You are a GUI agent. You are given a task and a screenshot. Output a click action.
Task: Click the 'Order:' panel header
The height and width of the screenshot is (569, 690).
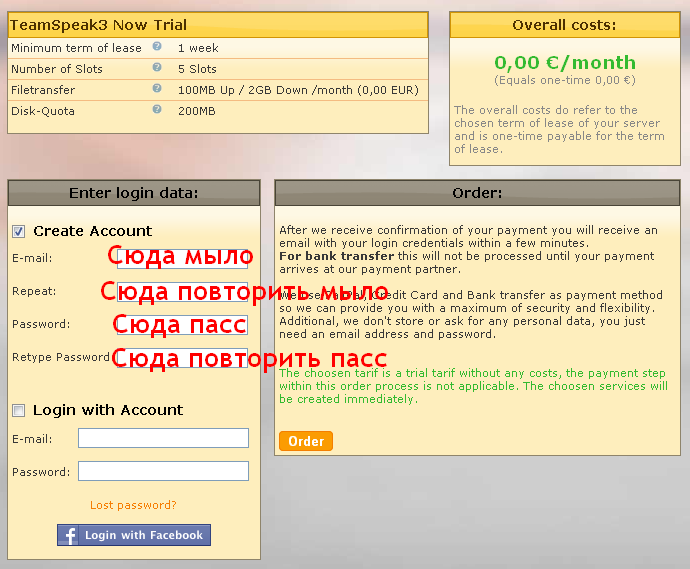pos(477,193)
